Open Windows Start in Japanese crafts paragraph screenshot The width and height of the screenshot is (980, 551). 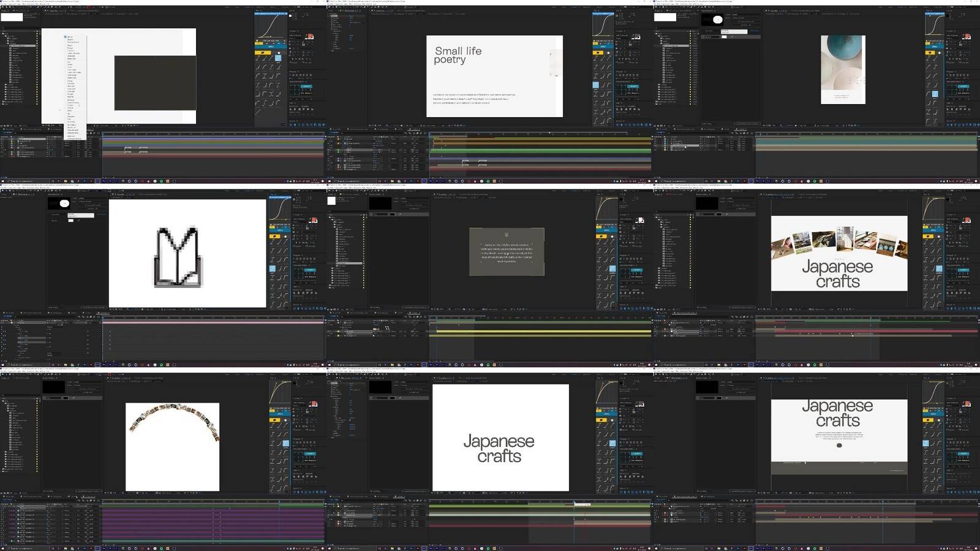click(x=655, y=549)
